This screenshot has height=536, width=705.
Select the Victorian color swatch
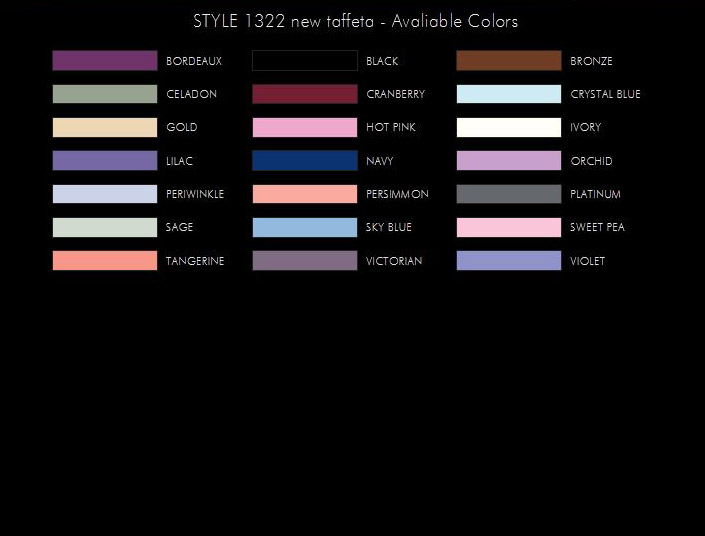[305, 260]
